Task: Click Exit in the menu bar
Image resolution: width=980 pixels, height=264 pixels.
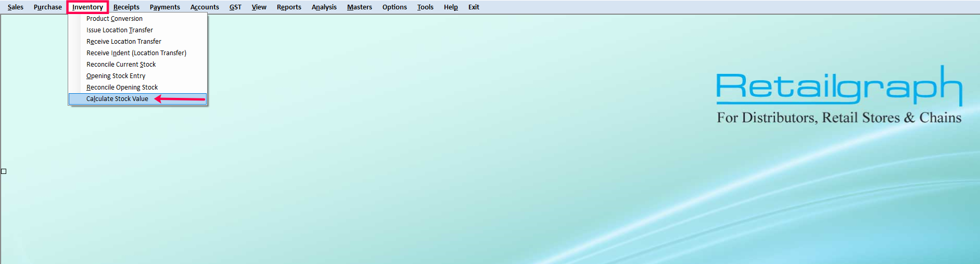Action: coord(474,7)
